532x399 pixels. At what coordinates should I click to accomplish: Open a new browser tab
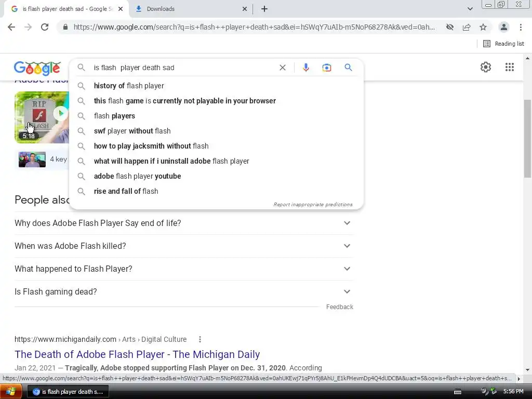[x=264, y=9]
